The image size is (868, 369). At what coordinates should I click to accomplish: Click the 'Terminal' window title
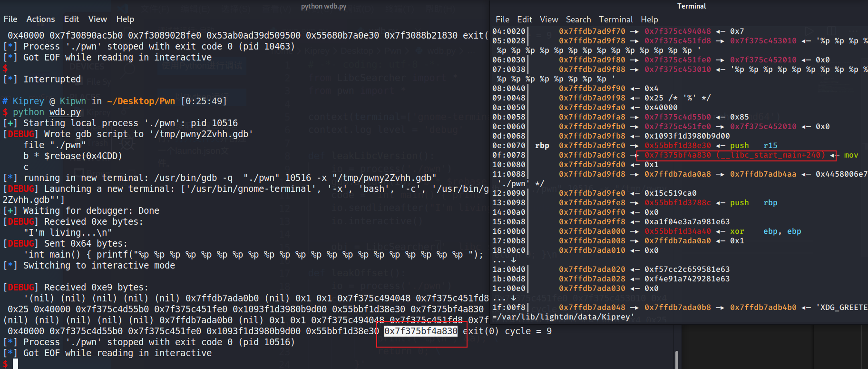click(x=691, y=6)
